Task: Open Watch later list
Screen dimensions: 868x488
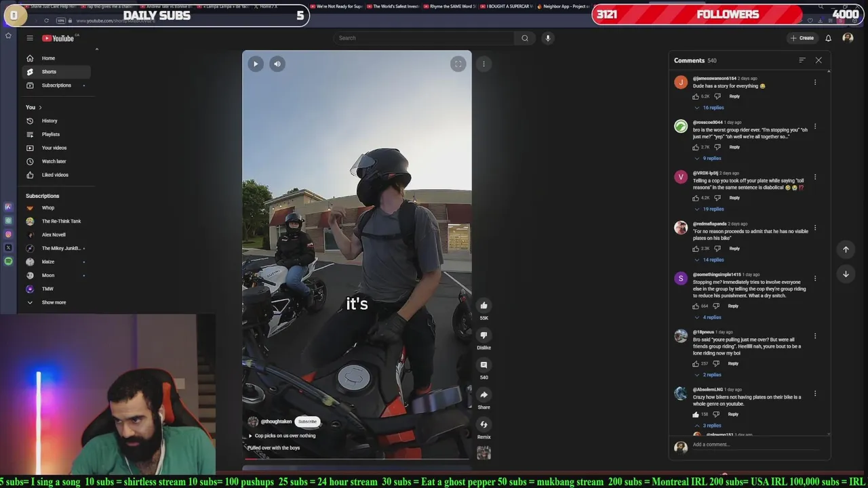Action: point(55,161)
